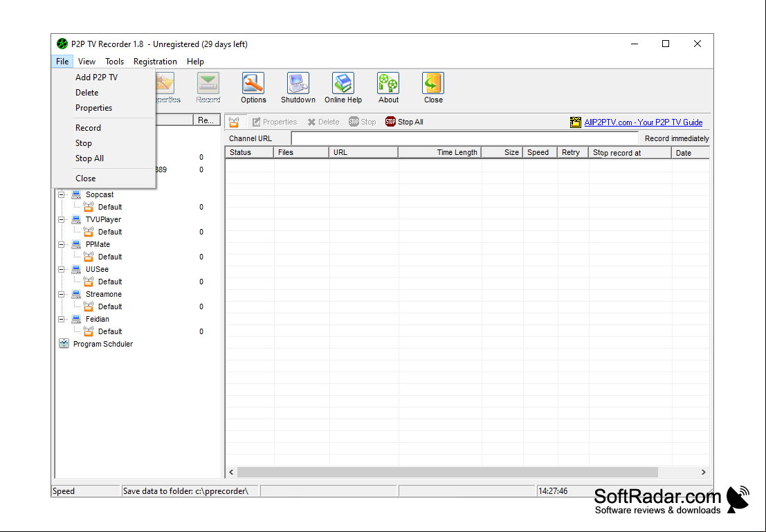
Task: Click the P2P TV Recorder title icon
Action: coord(62,44)
